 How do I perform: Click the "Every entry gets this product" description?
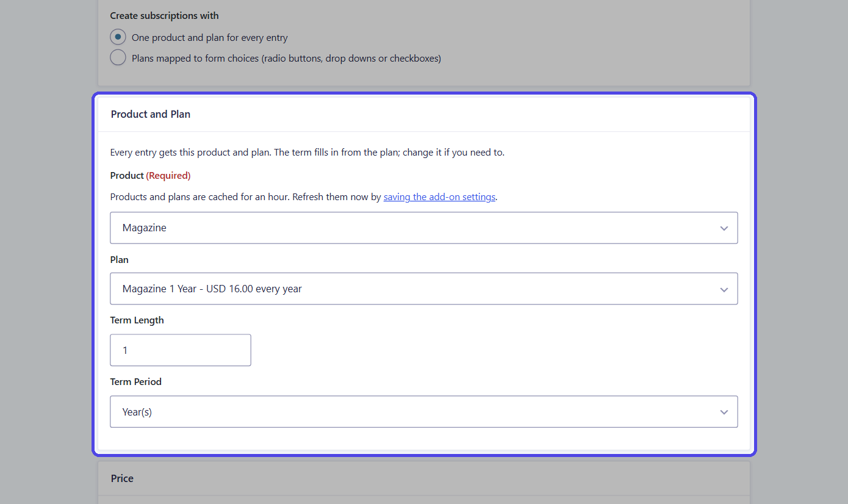tap(307, 153)
